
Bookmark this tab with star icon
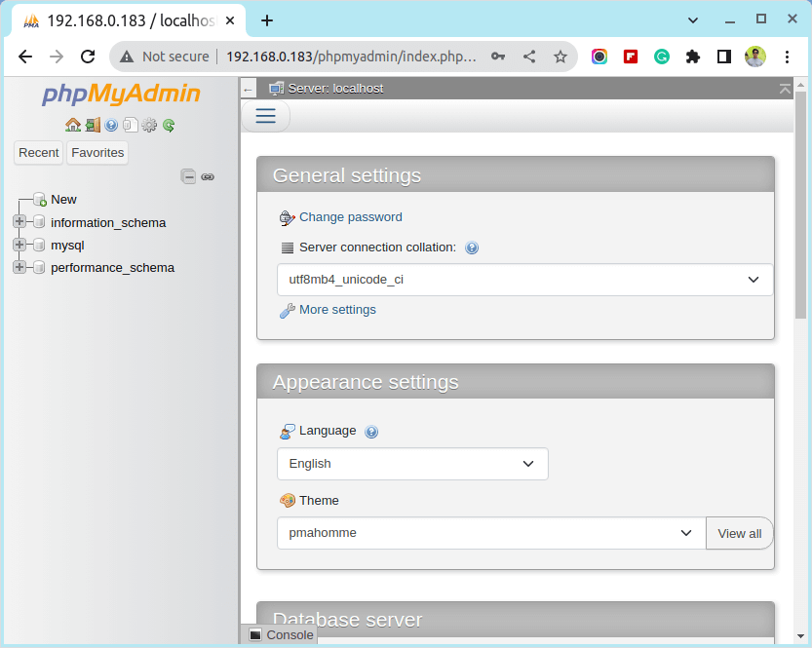(x=560, y=57)
